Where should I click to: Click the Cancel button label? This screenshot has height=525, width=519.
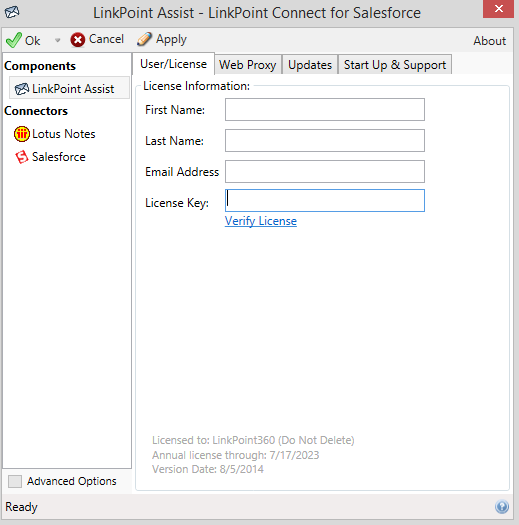(106, 39)
